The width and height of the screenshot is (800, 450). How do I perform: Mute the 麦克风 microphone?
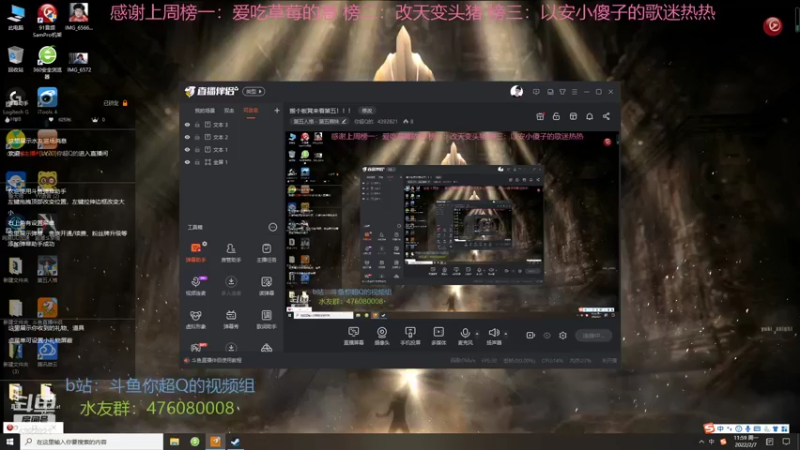pyautogui.click(x=465, y=336)
